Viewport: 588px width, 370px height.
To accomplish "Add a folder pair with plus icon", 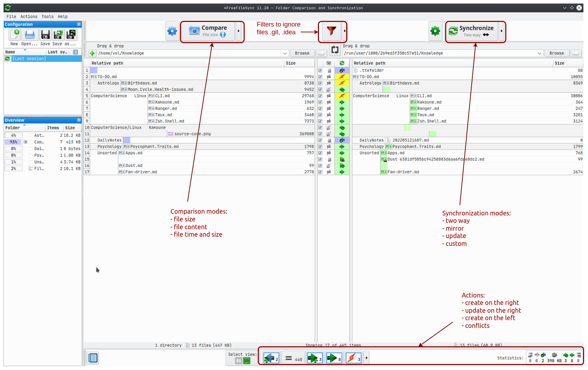I will coord(92,53).
